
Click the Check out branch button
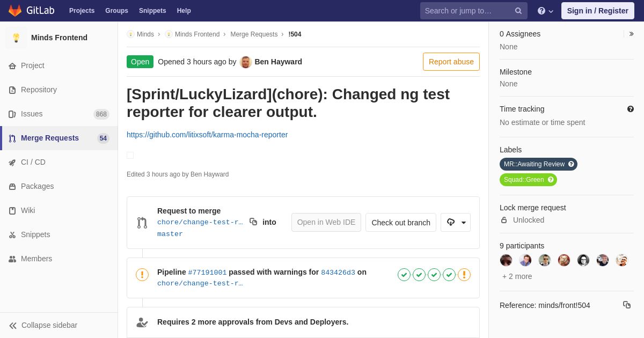(x=401, y=222)
